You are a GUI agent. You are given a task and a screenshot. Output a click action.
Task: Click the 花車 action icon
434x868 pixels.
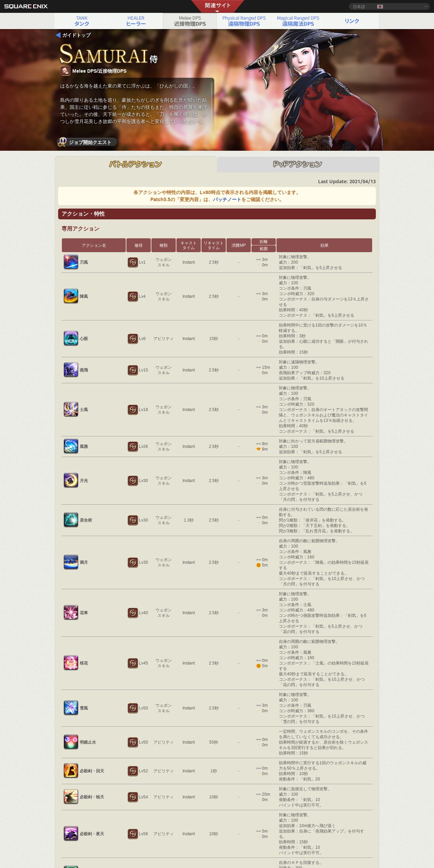click(x=71, y=613)
